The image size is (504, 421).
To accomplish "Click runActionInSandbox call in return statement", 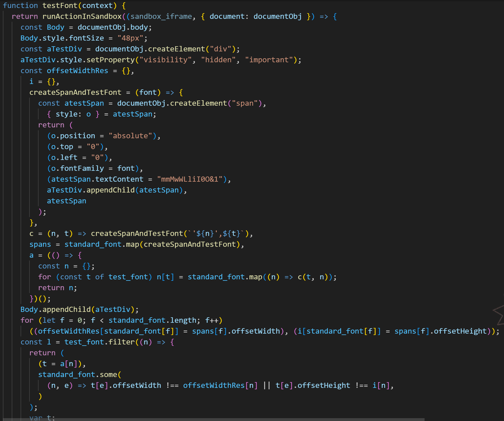I will coord(82,16).
